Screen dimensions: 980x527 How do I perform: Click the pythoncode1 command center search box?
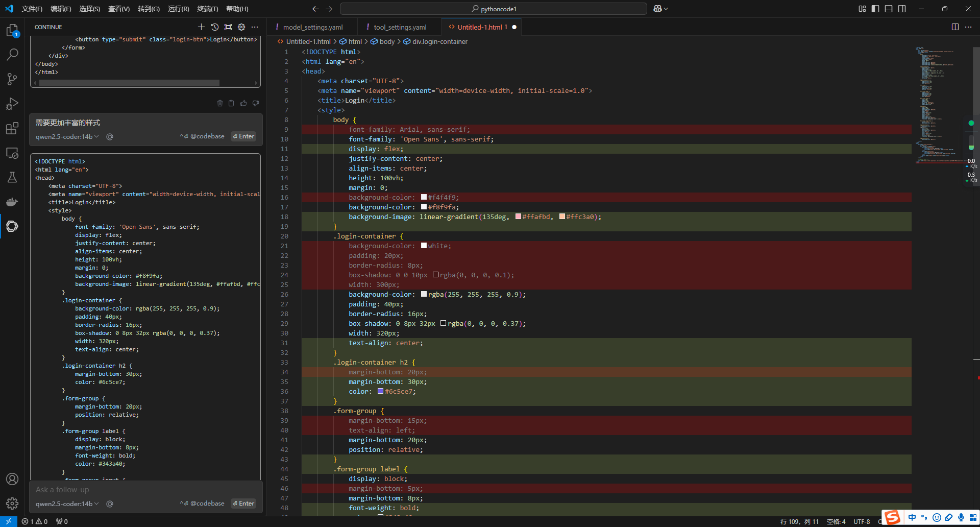click(x=493, y=9)
